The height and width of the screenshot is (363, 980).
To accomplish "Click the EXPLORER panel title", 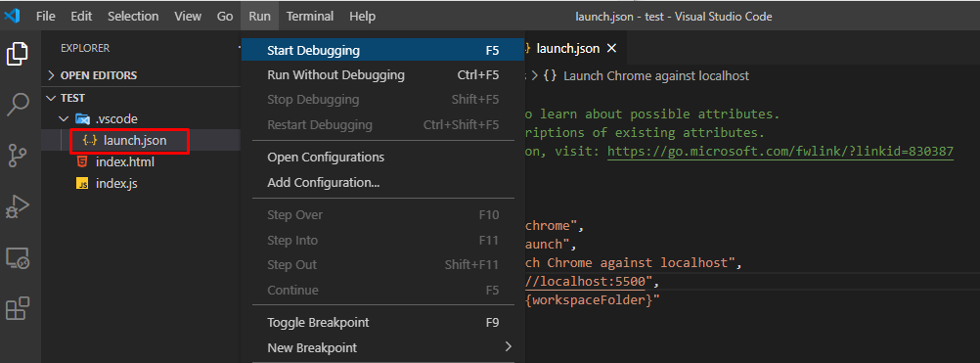I will click(85, 48).
